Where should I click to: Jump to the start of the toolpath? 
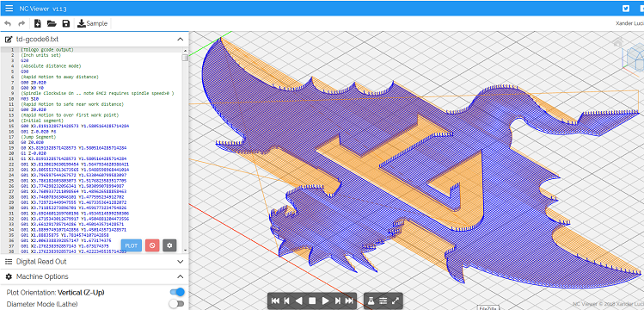pyautogui.click(x=276, y=301)
